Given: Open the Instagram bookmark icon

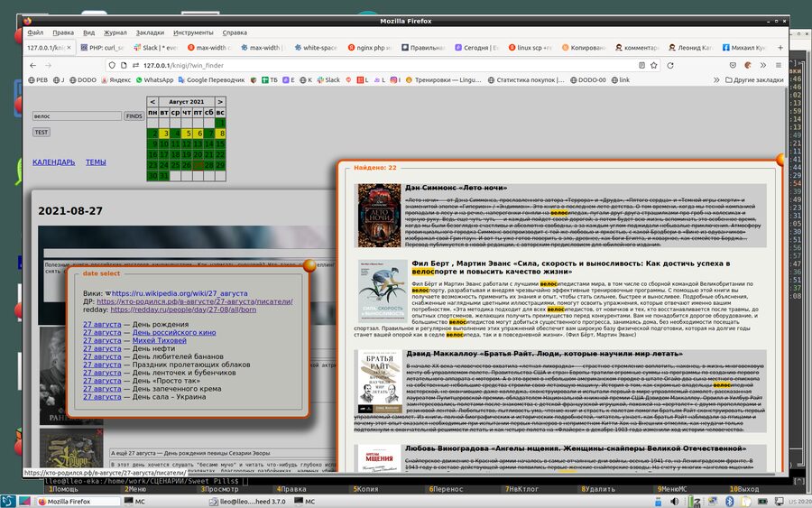Looking at the screenshot, I should 395,79.
